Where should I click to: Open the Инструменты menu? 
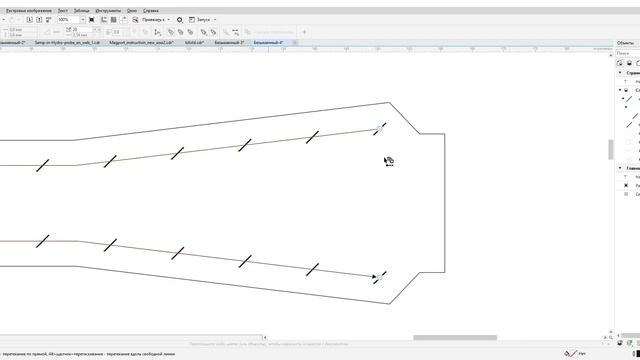pos(108,11)
